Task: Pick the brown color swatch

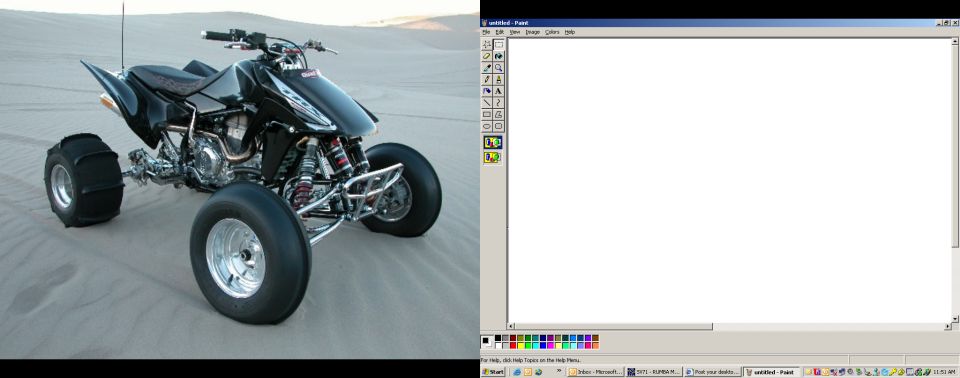Action: [595, 338]
